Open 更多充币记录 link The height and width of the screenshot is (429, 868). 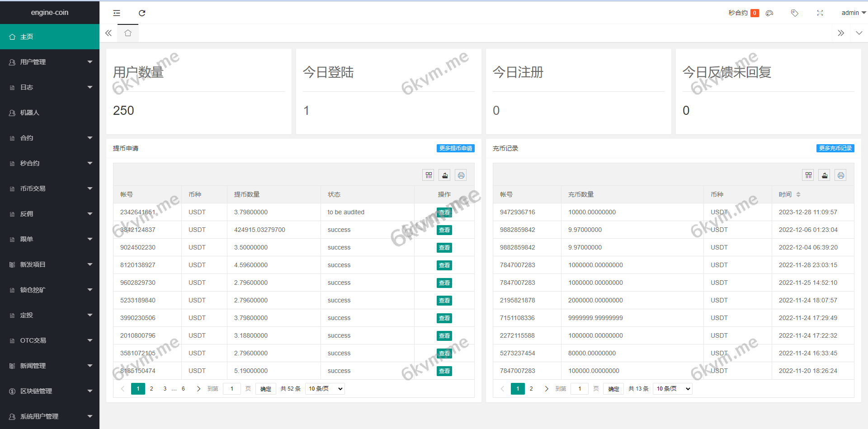835,148
